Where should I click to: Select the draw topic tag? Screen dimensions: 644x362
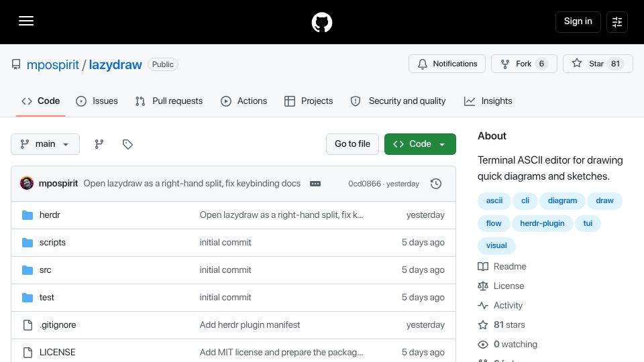tap(604, 200)
